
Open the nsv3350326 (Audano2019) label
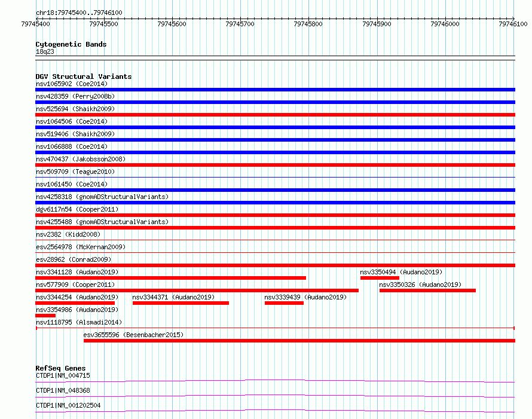tap(420, 285)
